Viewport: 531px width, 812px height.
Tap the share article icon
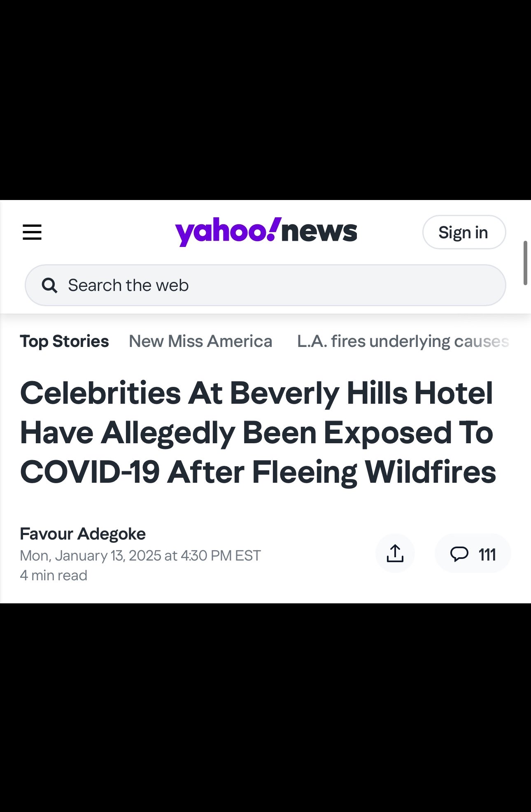395,553
